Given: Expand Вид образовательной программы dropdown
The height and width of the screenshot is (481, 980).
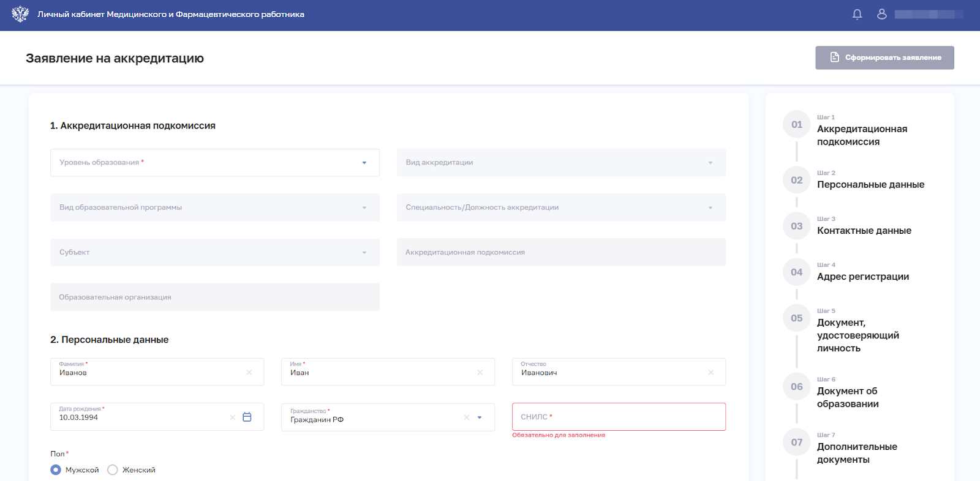Looking at the screenshot, I should tap(364, 207).
